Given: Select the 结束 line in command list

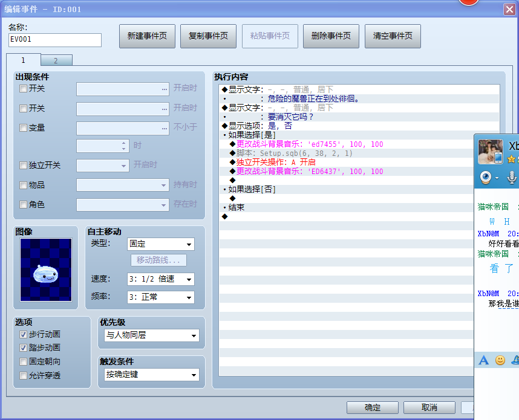Looking at the screenshot, I should [347, 207].
